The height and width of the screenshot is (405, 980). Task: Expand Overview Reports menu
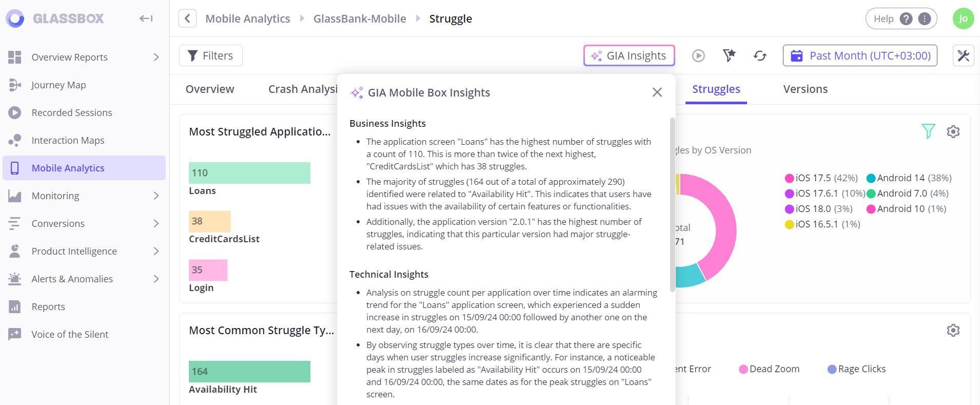tap(156, 57)
